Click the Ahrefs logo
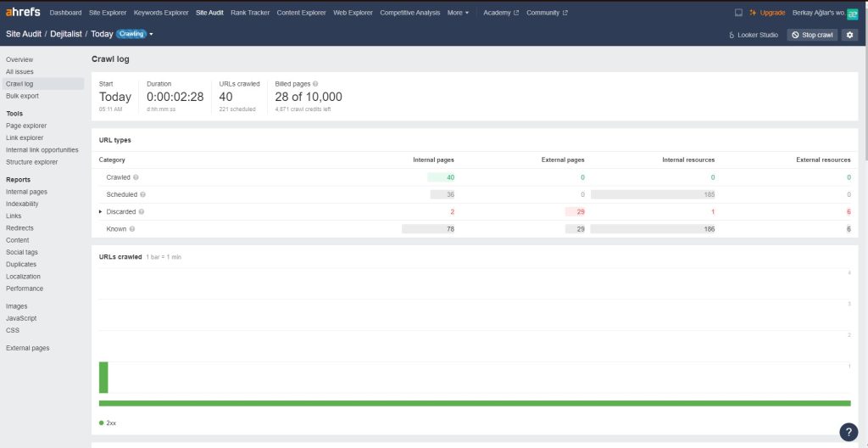The width and height of the screenshot is (868, 448). [23, 12]
